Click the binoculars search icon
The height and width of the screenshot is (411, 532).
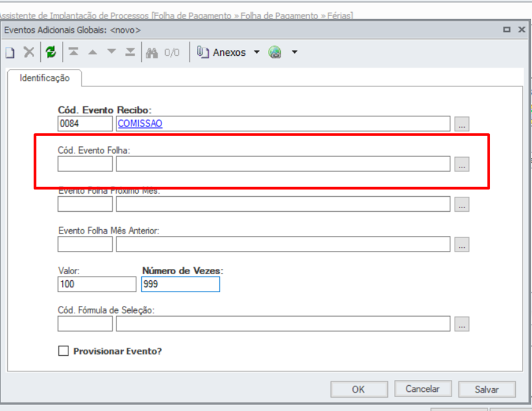point(152,53)
